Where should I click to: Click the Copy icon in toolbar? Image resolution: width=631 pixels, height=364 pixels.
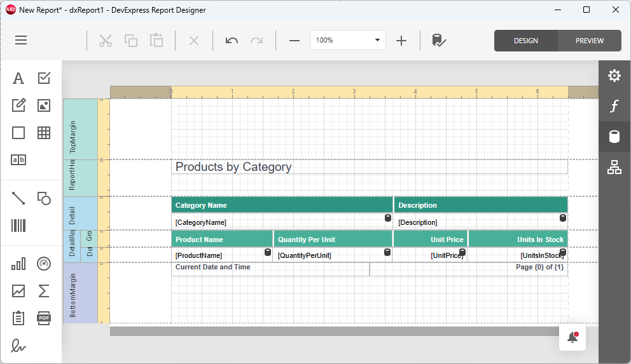click(131, 41)
